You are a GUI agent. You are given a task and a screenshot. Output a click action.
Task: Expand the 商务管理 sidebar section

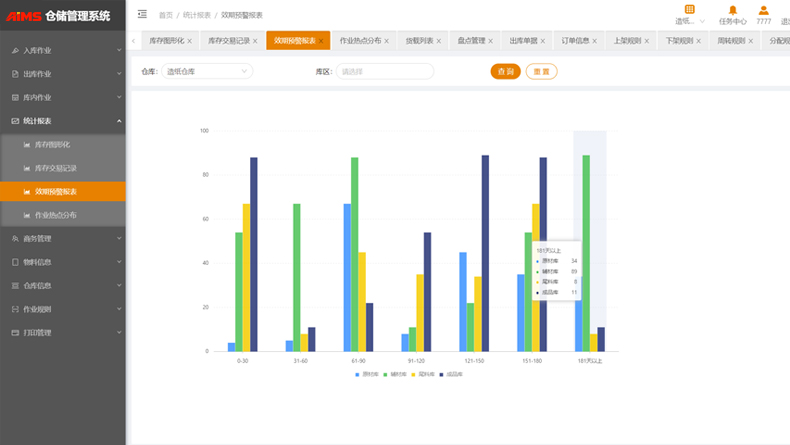tap(63, 239)
